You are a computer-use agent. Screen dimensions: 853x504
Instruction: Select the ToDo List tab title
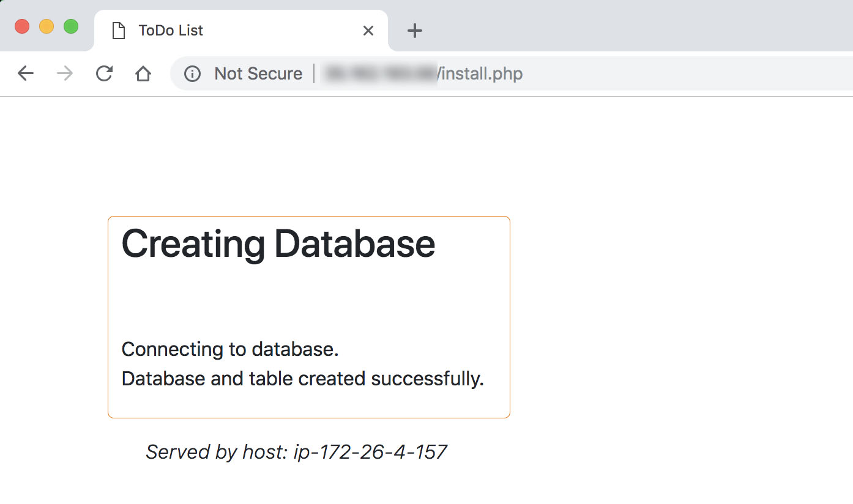pyautogui.click(x=171, y=31)
